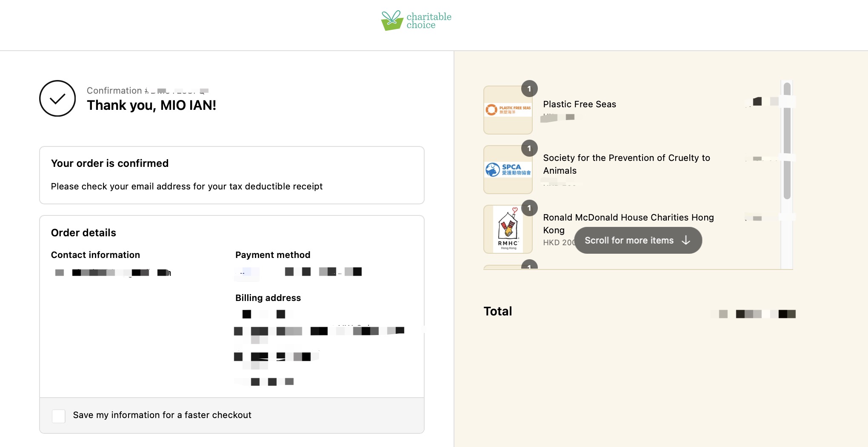Click quantity badge on Plastic Free Seas
Viewport: 868px width, 447px height.
[x=529, y=89]
